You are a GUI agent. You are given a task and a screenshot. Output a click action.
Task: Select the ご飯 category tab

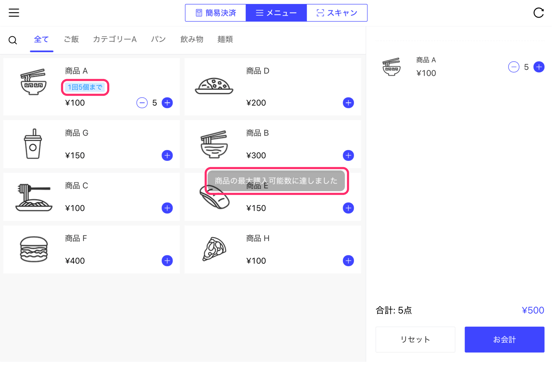pyautogui.click(x=71, y=39)
